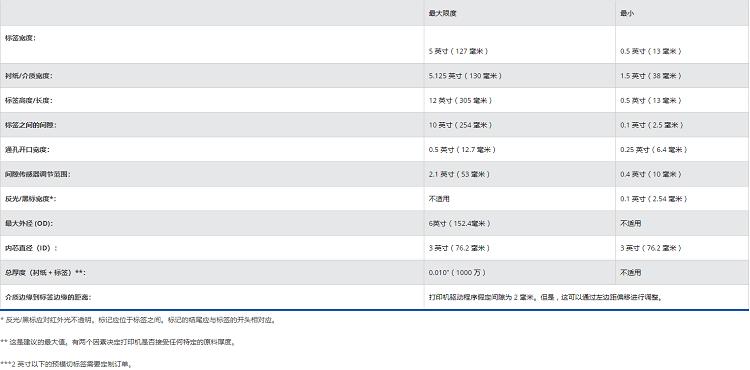This screenshot has width=750, height=370.
Task: Click the '最大限度' column header
Action: [x=442, y=13]
